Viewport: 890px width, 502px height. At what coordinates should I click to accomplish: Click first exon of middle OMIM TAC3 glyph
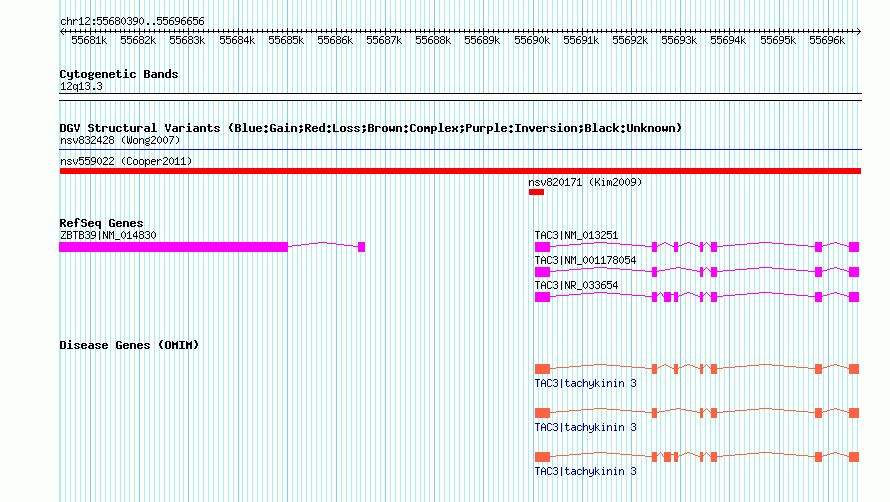click(543, 413)
